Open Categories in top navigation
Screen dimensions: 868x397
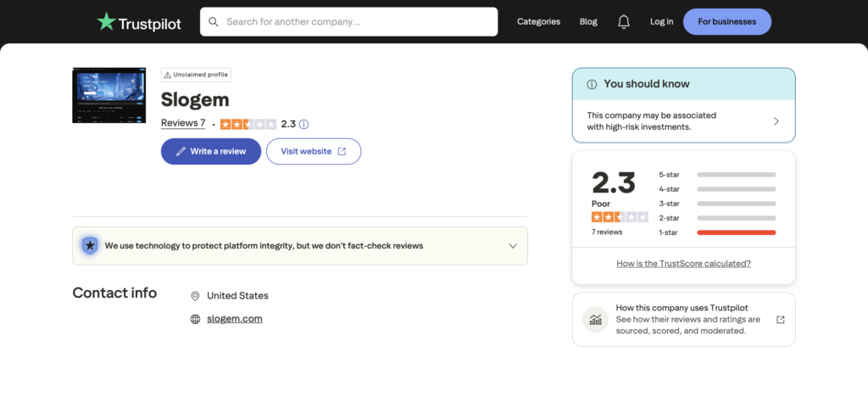coord(538,21)
